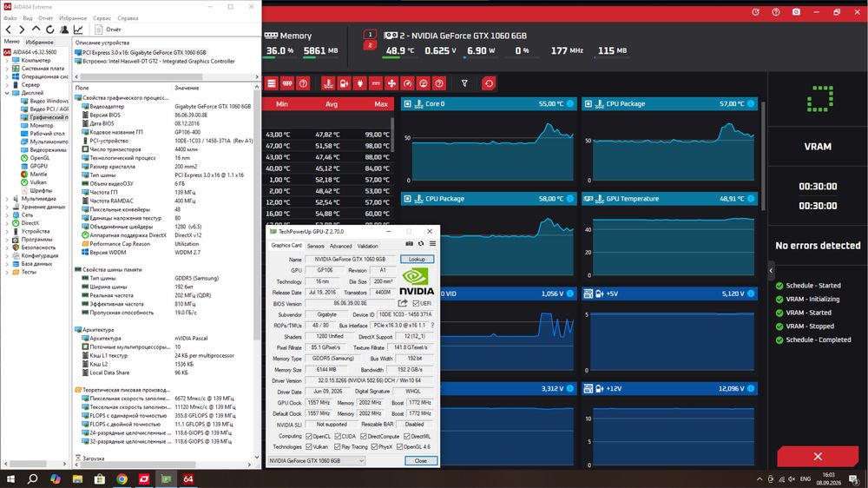
Task: Click the funnel filter icon in OCCT toolbar
Action: pos(464,83)
